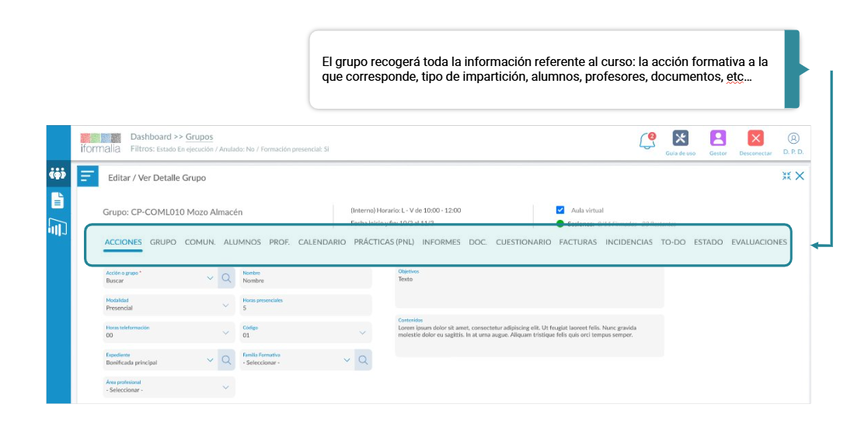Image resolution: width=868 pixels, height=439 pixels.
Task: Open the PROF. tab
Action: coord(280,242)
